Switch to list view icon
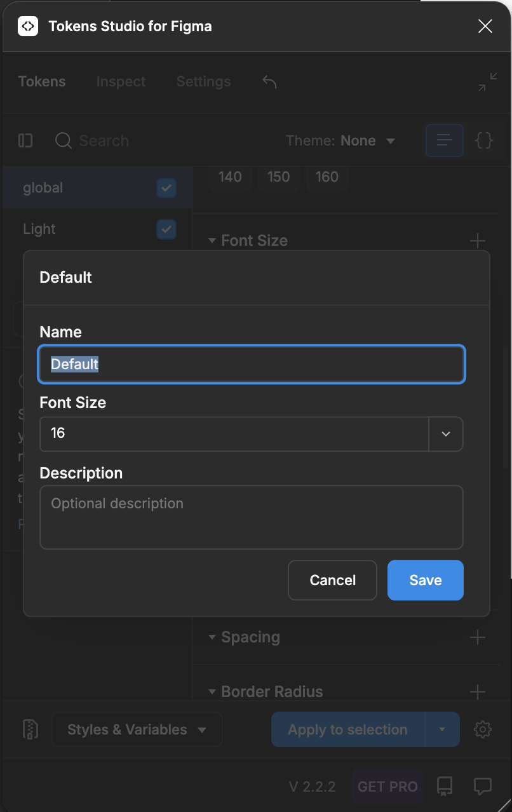 pyautogui.click(x=444, y=140)
